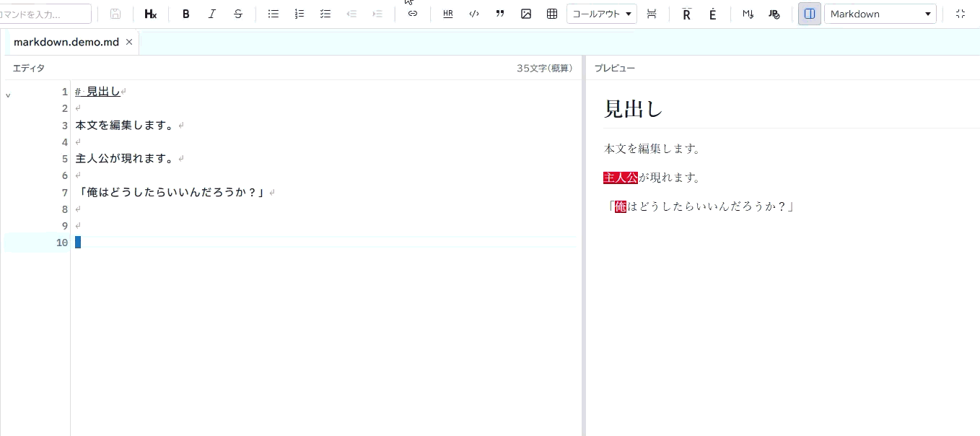The width and height of the screenshot is (980, 436).
Task: Click the エディタ panel label
Action: [x=29, y=68]
